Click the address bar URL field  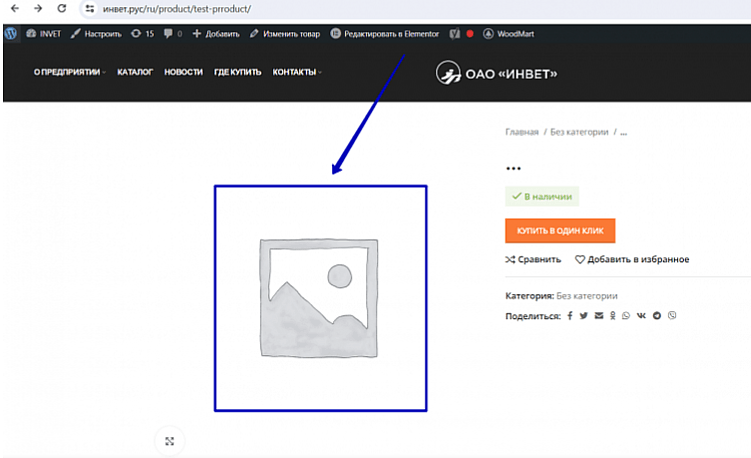177,9
